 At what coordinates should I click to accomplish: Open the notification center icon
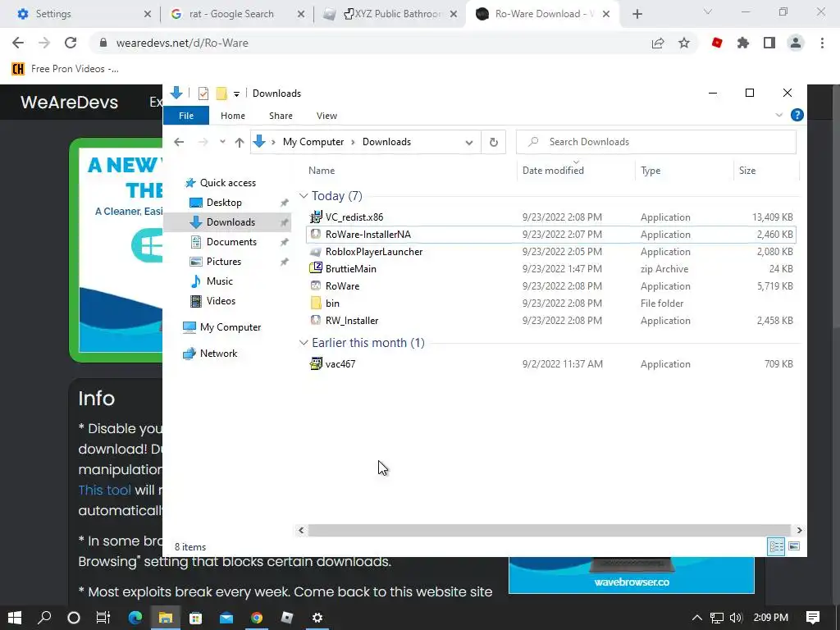point(813,618)
